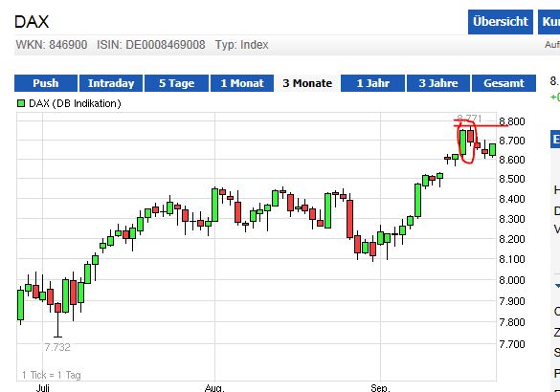The width and height of the screenshot is (560, 392).
Task: Click the WKN: 846900 text
Action: [52, 45]
